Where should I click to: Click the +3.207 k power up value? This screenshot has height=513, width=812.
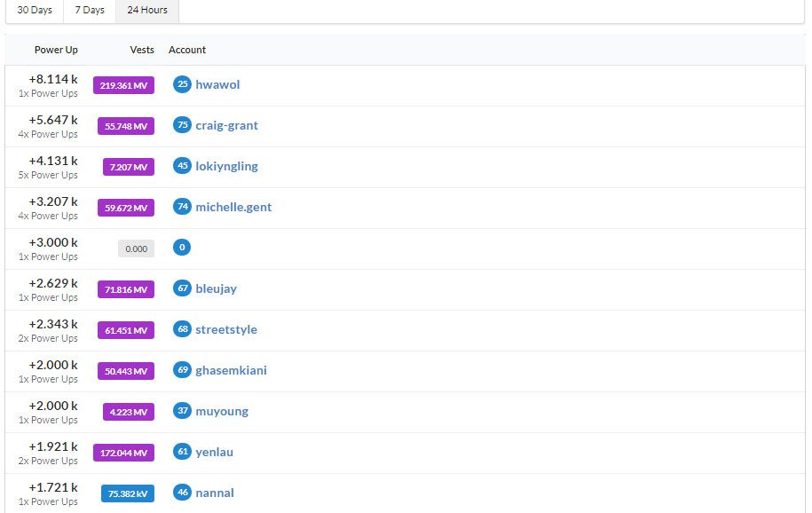point(53,201)
